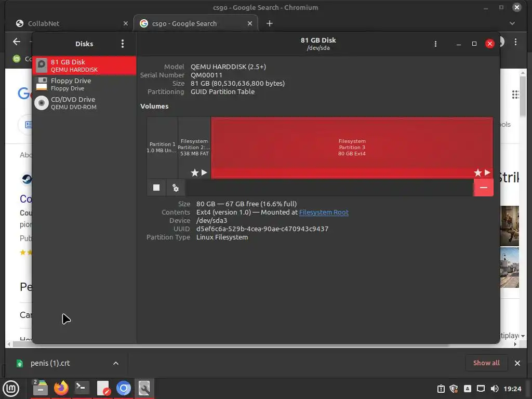
Task: Click the UUID value text
Action: click(262, 229)
